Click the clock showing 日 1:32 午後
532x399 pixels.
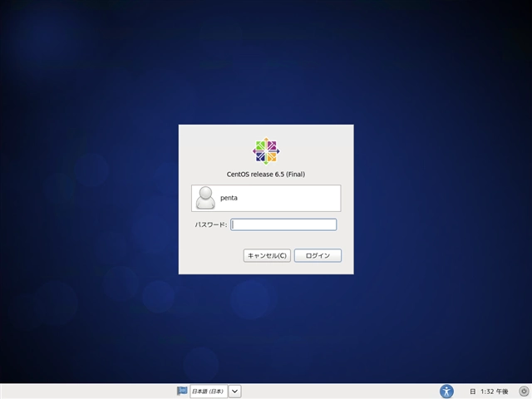[x=489, y=392]
